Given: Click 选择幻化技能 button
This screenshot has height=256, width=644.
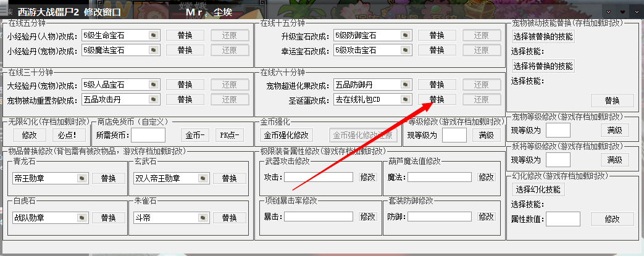Looking at the screenshot, I should (x=538, y=189).
